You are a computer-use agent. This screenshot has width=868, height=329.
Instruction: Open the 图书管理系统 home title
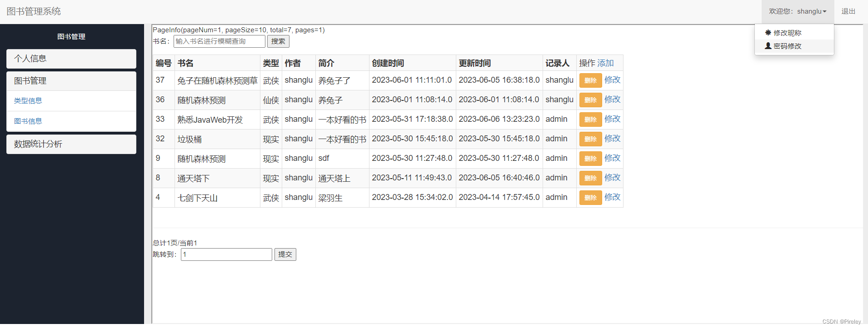34,11
